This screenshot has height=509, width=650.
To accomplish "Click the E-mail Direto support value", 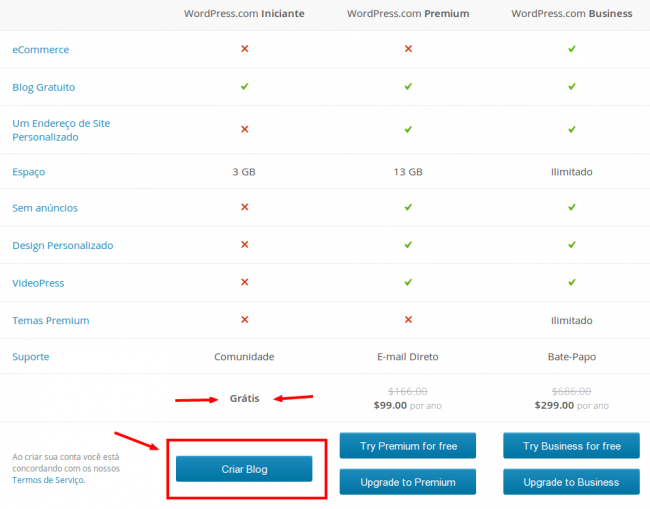I will pyautogui.click(x=407, y=357).
